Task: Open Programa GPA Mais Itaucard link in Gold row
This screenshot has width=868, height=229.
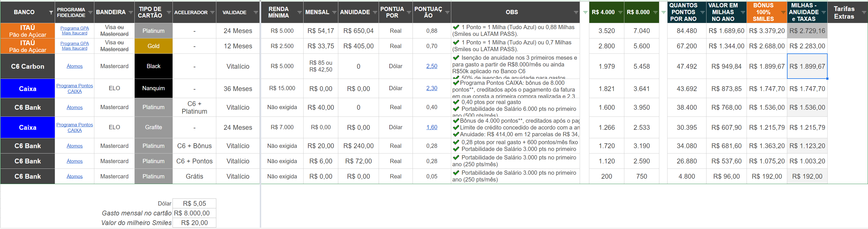Action: click(x=75, y=46)
